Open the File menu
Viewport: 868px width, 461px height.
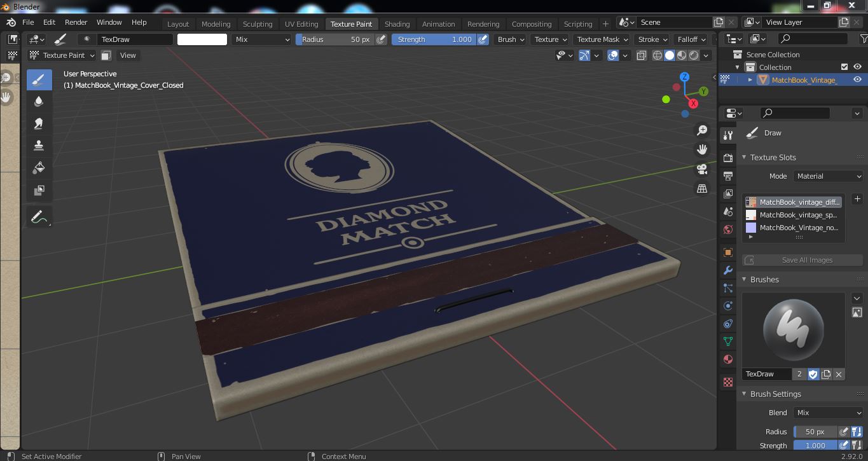coord(28,22)
